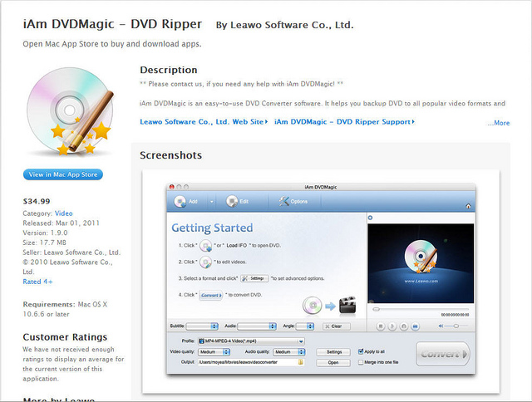532x402 pixels.
Task: Visit Leawo Software Co., Ltd. Web Site link
Action: tap(204, 122)
